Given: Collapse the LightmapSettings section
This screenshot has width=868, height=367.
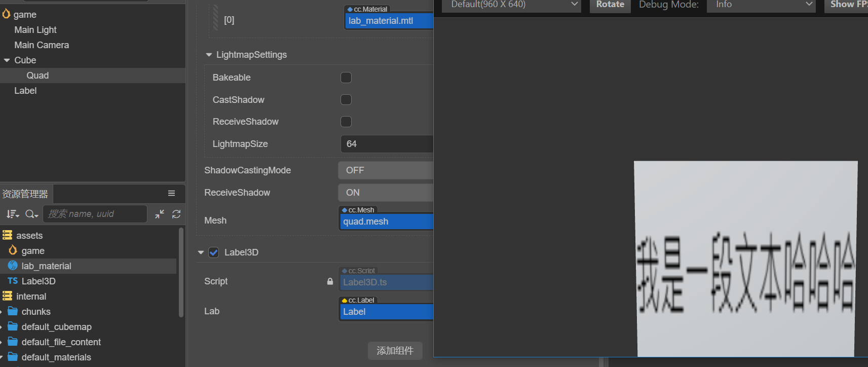Looking at the screenshot, I should click(x=209, y=55).
